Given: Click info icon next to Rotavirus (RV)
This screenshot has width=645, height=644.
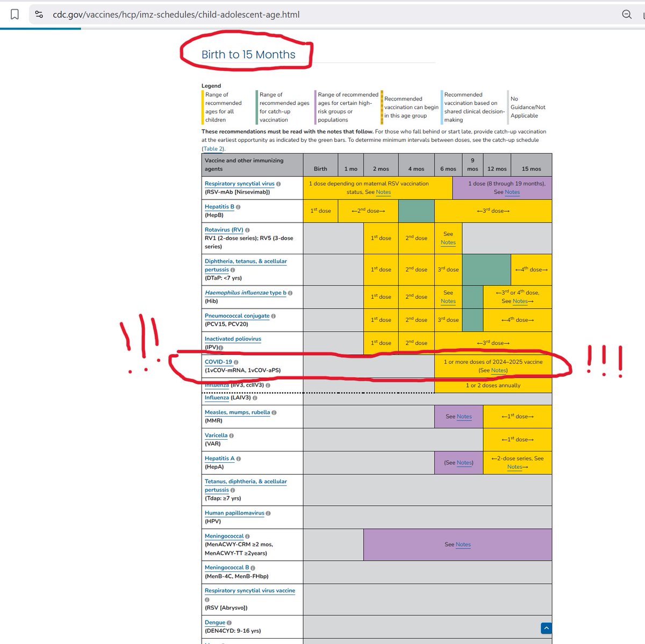Looking at the screenshot, I should pos(248,230).
